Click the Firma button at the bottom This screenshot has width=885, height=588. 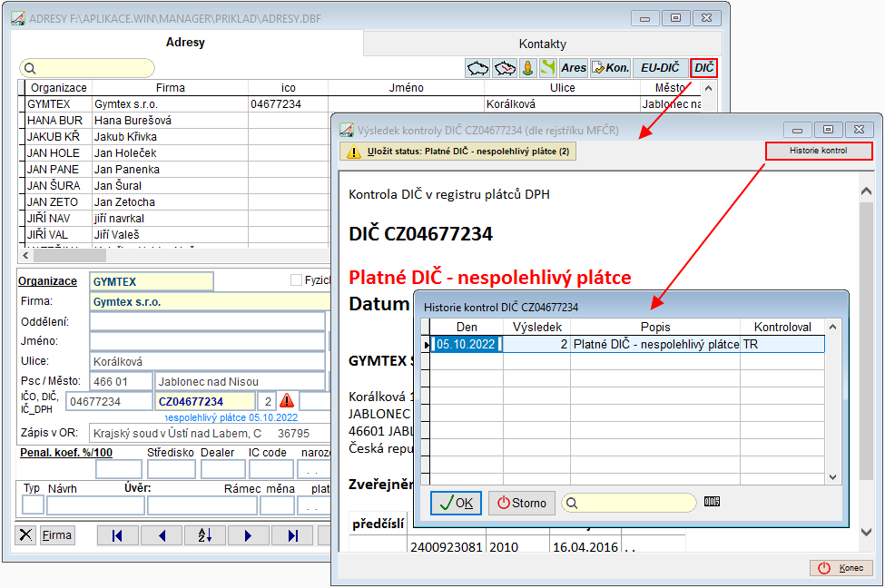click(x=57, y=535)
